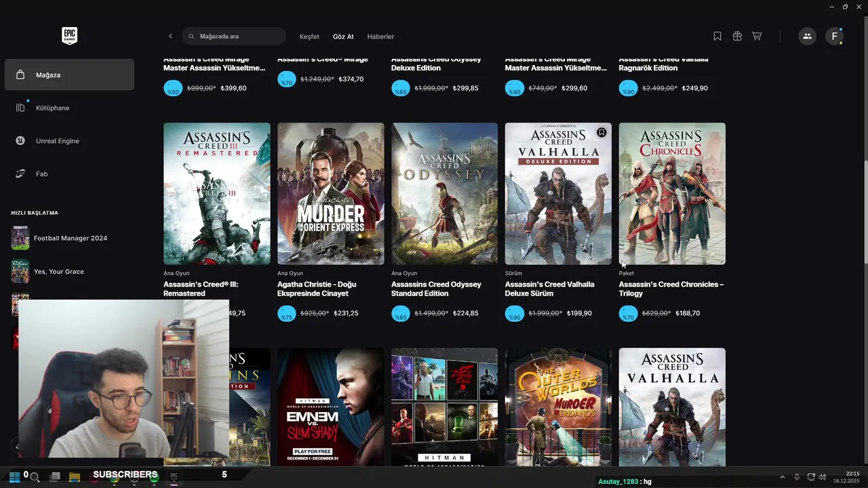This screenshot has width=868, height=488.
Task: Click the %90 badge on Valhalla Deluxe Sürüm
Action: (x=515, y=314)
